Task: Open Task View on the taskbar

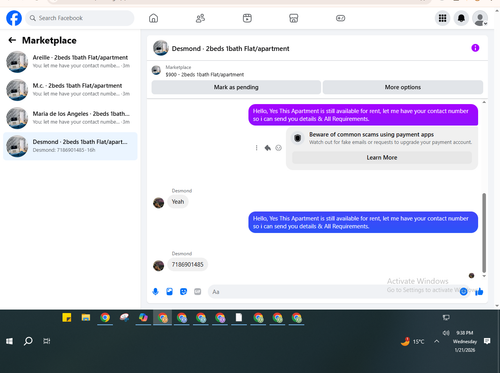Action: coord(47,341)
